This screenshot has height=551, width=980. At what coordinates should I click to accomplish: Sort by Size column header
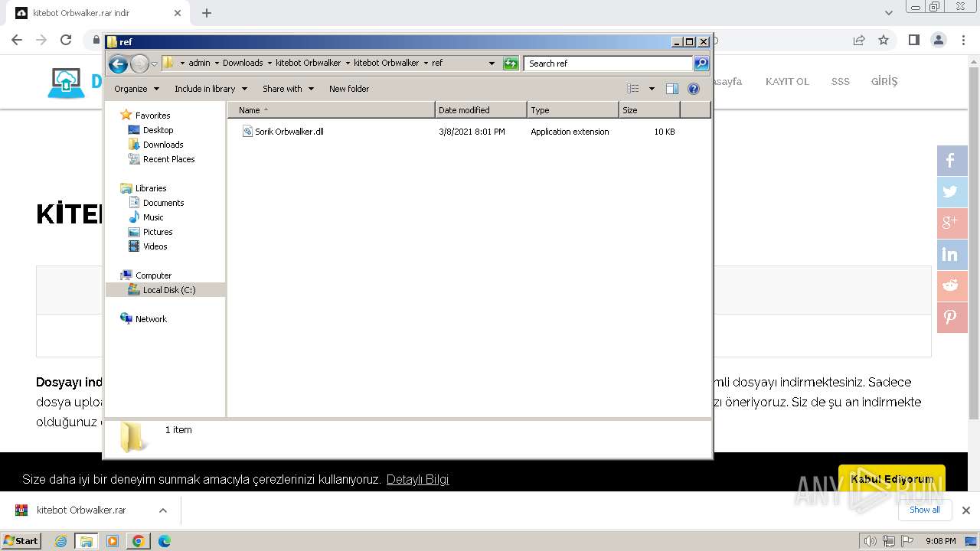pyautogui.click(x=649, y=110)
